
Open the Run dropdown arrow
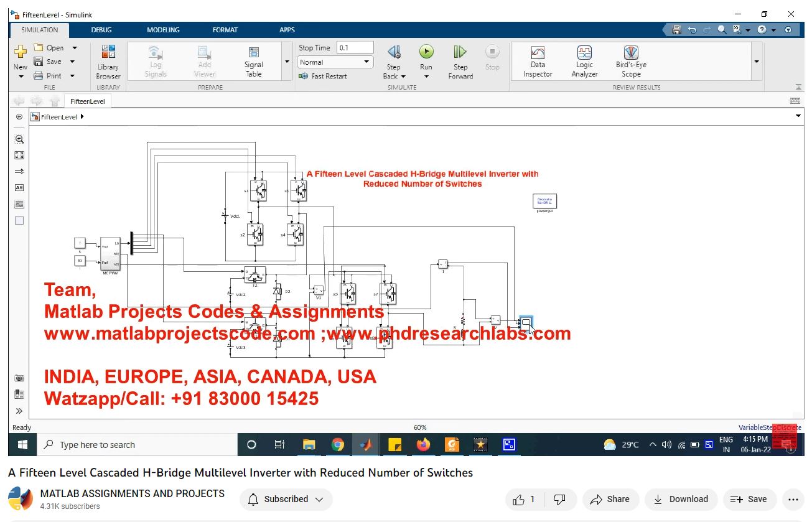[x=426, y=77]
